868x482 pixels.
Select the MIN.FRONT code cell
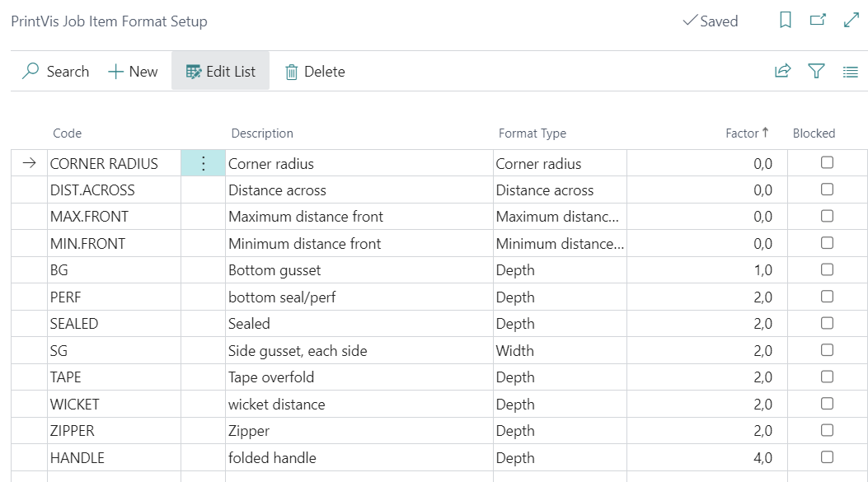114,244
